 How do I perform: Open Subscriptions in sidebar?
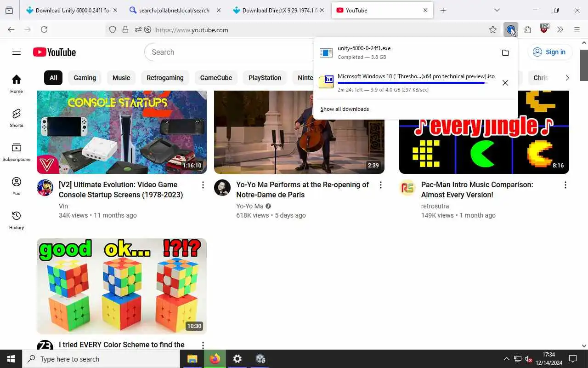click(x=17, y=152)
